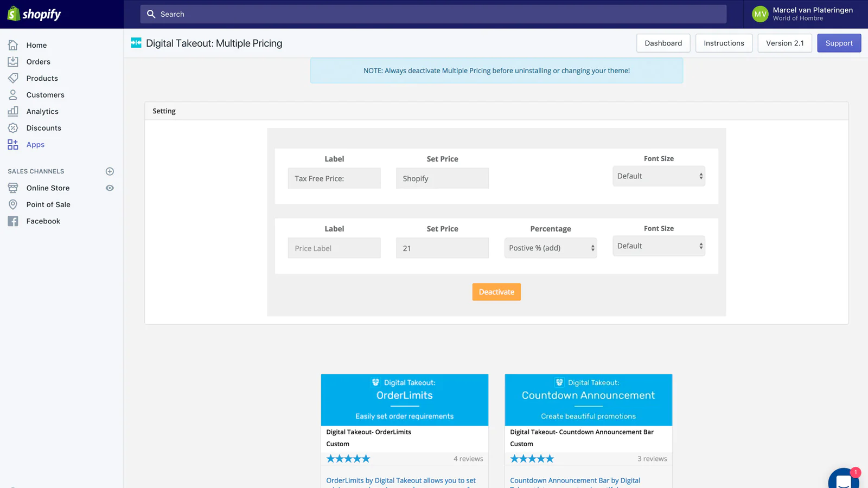
Task: Open Point of Sale channel
Action: [x=48, y=204]
